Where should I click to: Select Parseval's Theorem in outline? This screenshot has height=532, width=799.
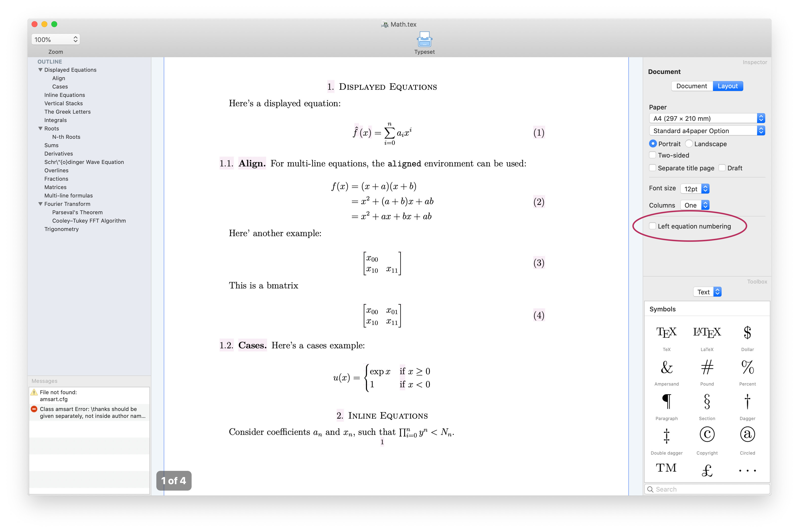coord(77,213)
